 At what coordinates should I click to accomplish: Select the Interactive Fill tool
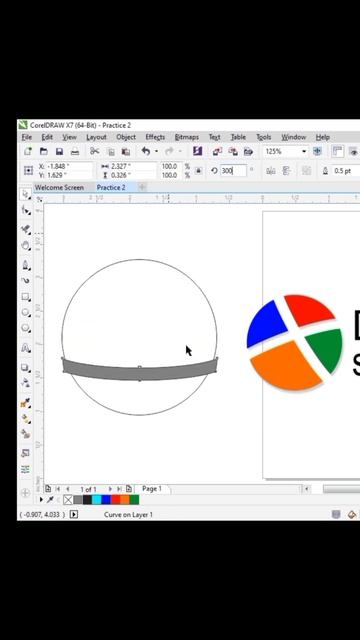point(26,419)
